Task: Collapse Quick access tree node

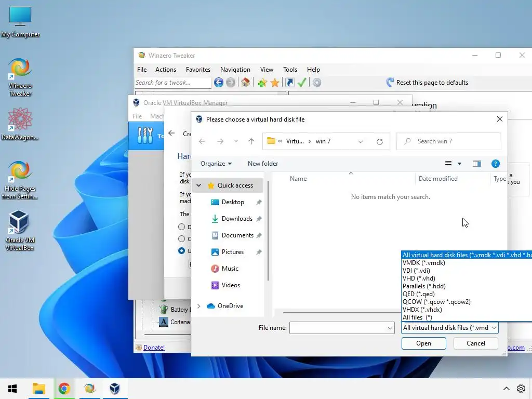Action: click(199, 185)
